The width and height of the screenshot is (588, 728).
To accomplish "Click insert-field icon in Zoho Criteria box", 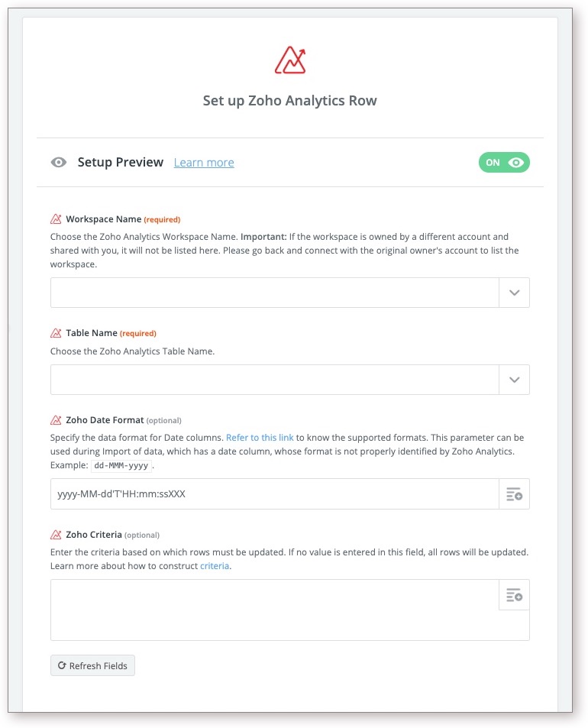I will pyautogui.click(x=514, y=595).
